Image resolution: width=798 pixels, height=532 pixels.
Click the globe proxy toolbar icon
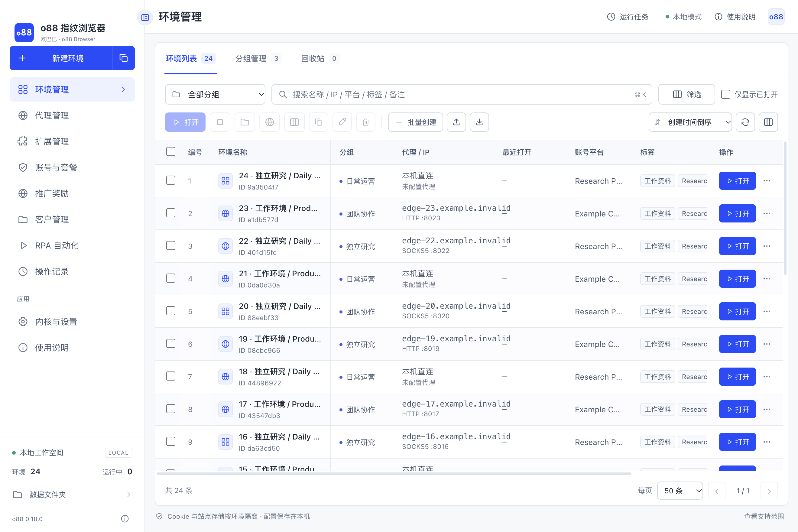click(x=269, y=122)
